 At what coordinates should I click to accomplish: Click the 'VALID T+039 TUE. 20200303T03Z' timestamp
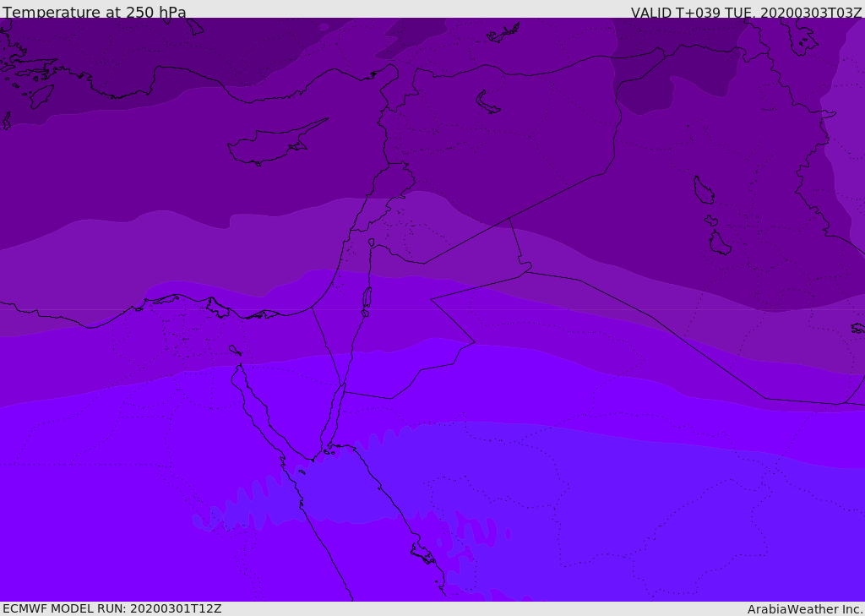[747, 13]
